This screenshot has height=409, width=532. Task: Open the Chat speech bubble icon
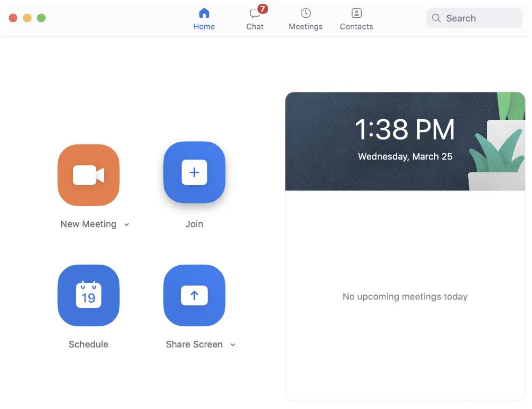[255, 13]
